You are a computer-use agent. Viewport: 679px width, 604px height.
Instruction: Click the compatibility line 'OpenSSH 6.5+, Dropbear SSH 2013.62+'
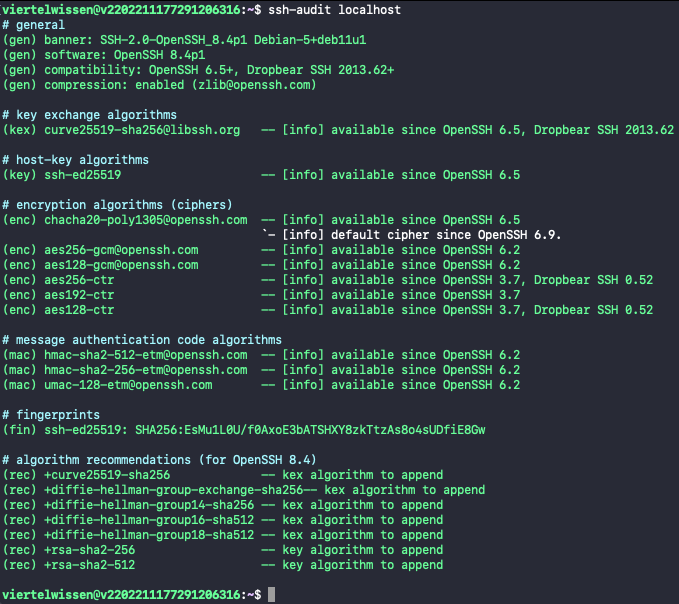[272, 70]
